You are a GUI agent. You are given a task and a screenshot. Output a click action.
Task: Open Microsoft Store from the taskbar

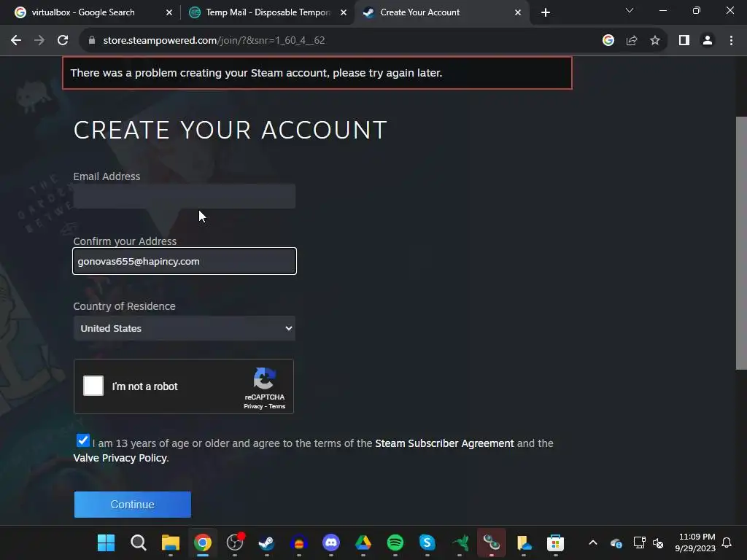pyautogui.click(x=555, y=542)
